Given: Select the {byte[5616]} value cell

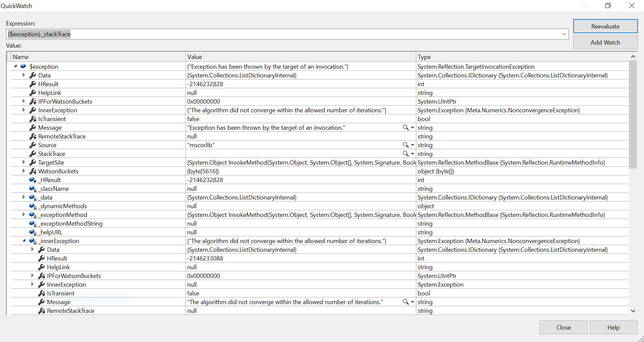Looking at the screenshot, I should click(301, 171).
